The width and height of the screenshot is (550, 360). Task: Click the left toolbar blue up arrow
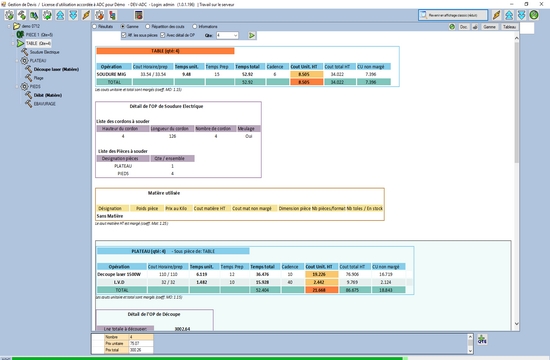60,15
